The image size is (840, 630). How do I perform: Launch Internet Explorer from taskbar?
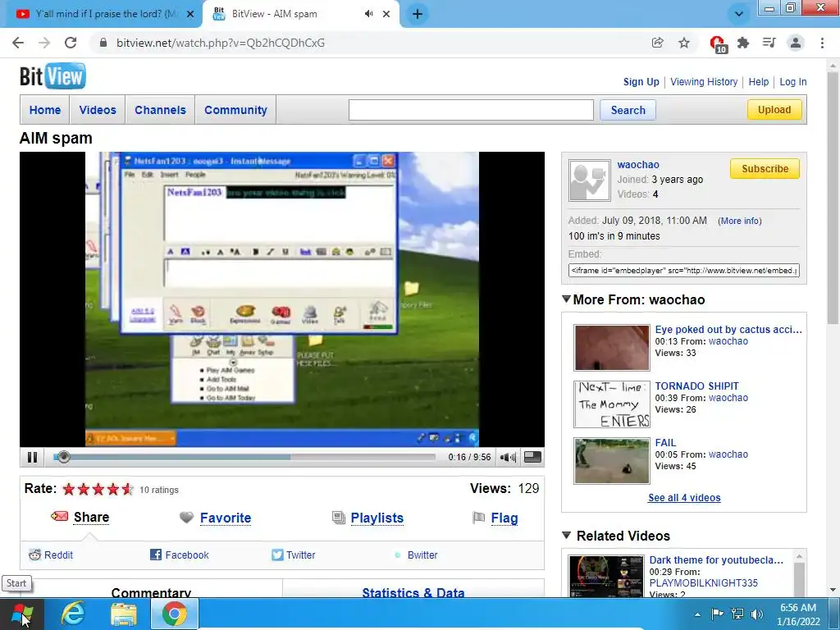pos(73,614)
